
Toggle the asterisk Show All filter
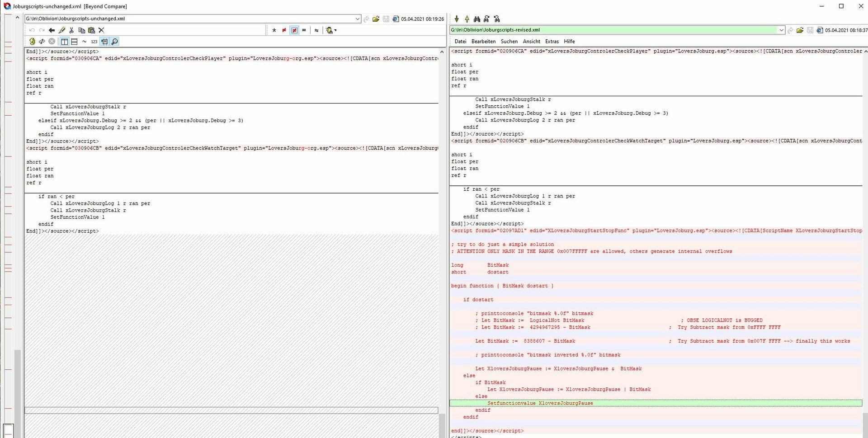274,30
